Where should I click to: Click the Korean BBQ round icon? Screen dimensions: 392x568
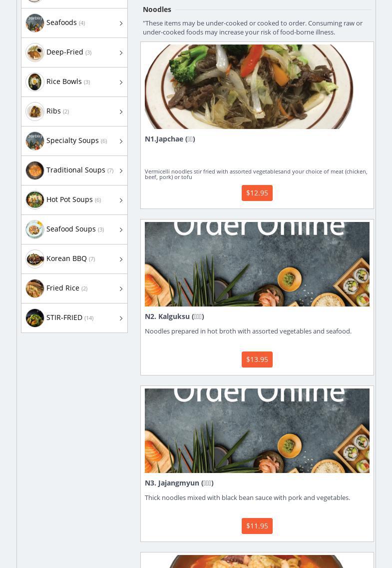click(35, 259)
